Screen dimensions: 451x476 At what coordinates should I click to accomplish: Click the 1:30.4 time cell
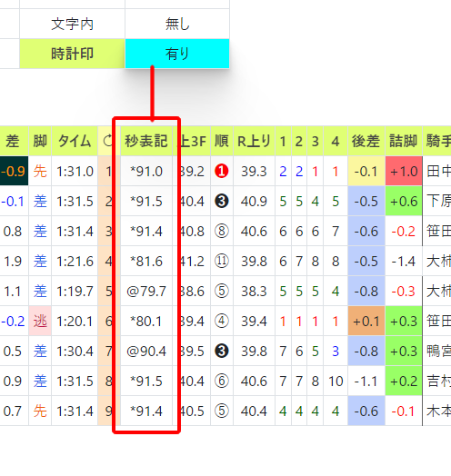click(x=75, y=352)
